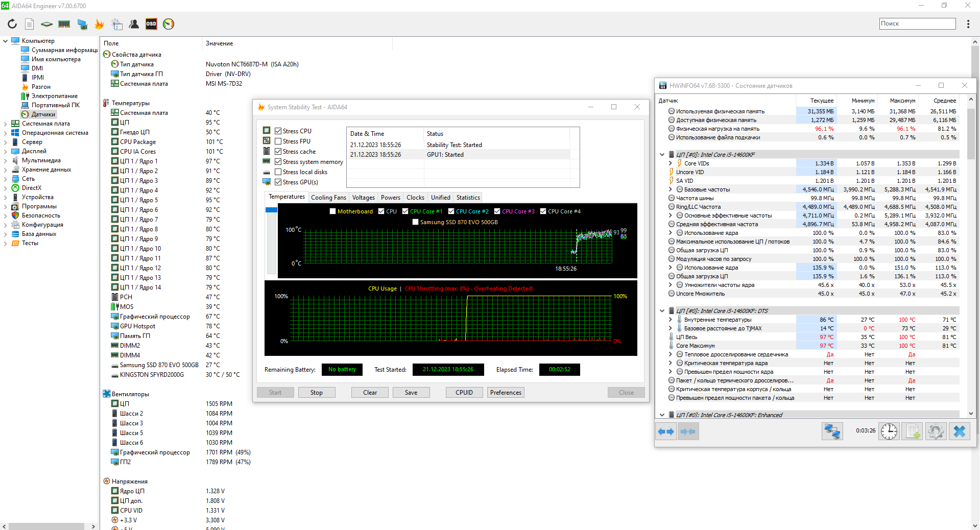Select DirectX node in left tree
Image resolution: width=980 pixels, height=530 pixels.
coord(31,188)
